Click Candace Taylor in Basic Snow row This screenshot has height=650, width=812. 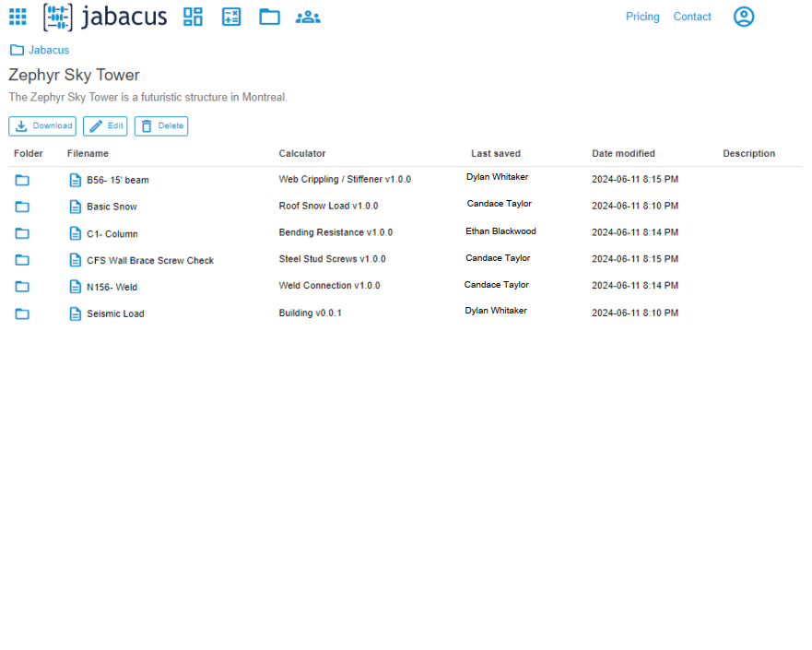(x=500, y=204)
